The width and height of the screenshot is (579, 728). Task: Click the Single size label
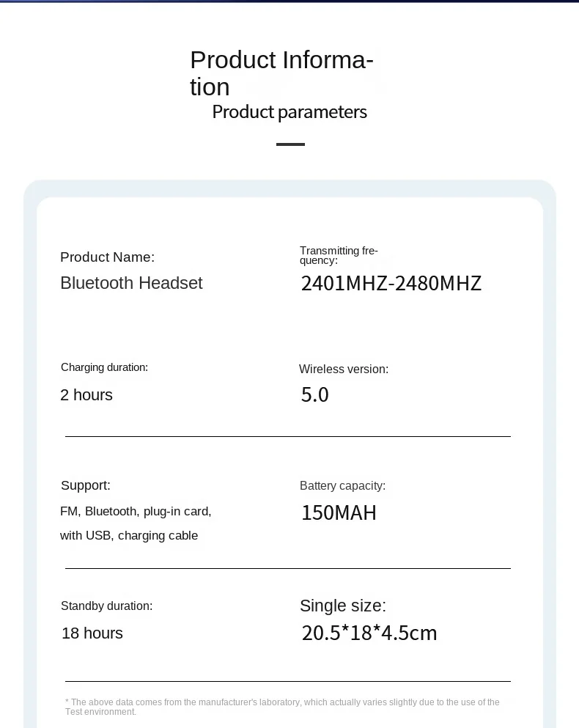(343, 606)
